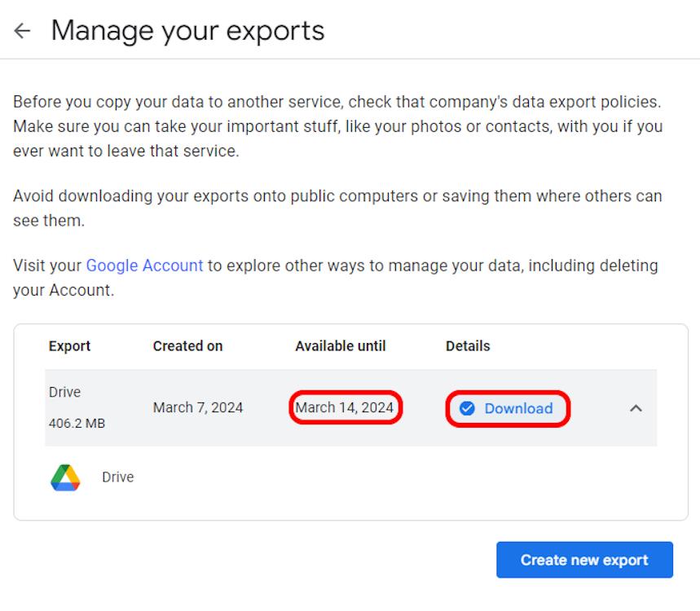The image size is (700, 611).
Task: Go back using the left arrow icon
Action: 22,31
